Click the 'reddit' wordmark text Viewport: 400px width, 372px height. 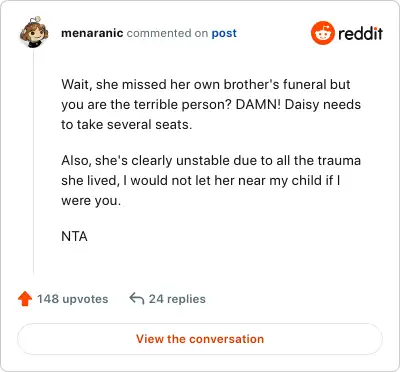point(360,33)
